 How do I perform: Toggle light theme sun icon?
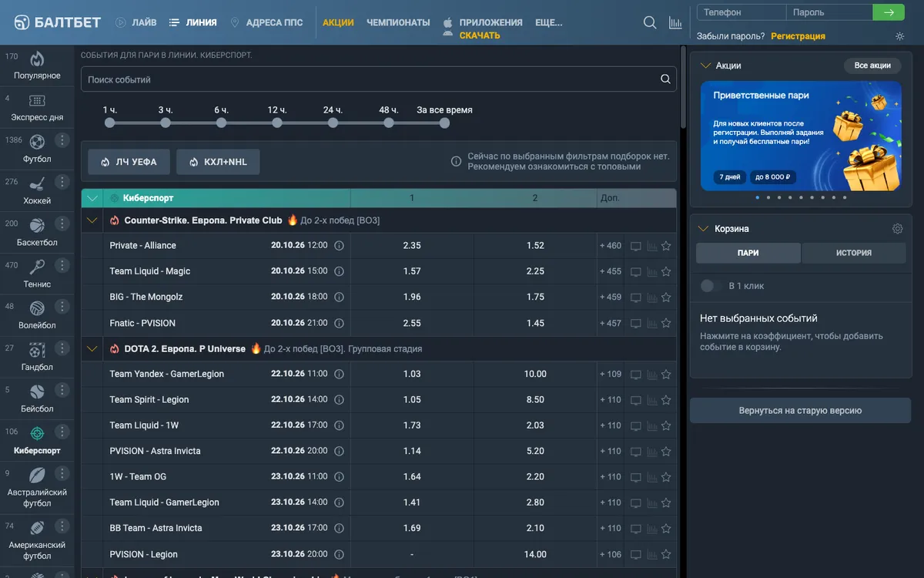[900, 36]
